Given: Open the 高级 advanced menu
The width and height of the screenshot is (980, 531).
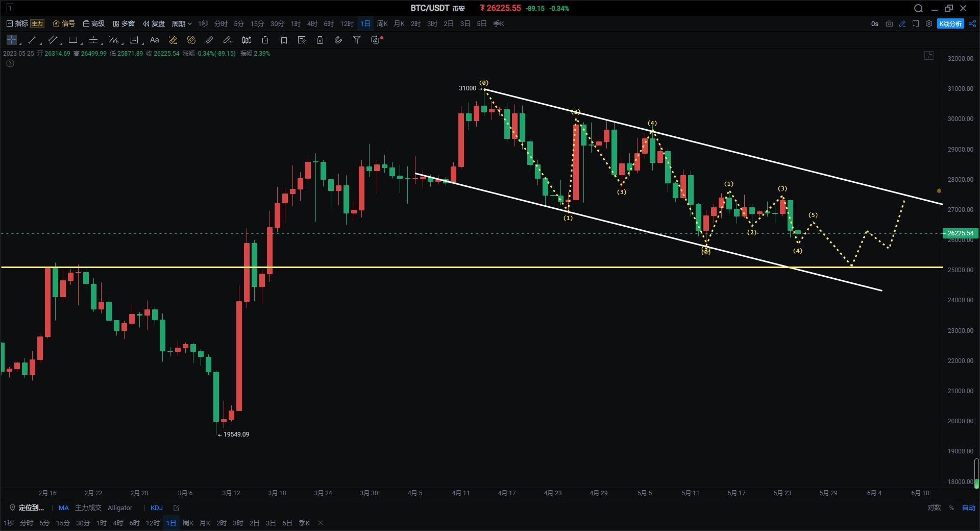Looking at the screenshot, I should tap(94, 24).
